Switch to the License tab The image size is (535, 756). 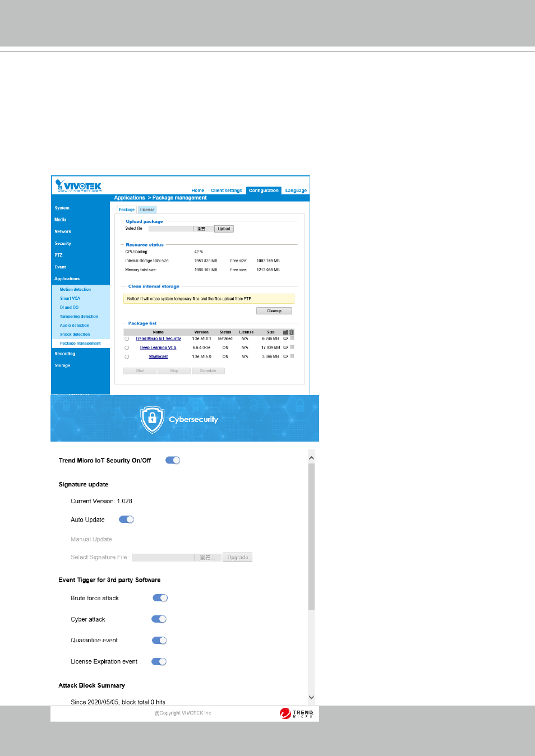click(147, 210)
